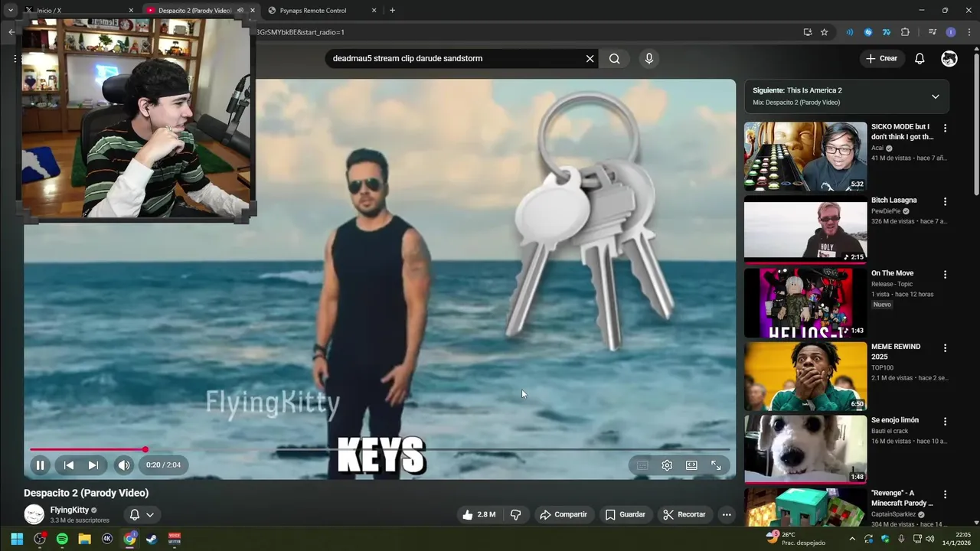The width and height of the screenshot is (980, 551).
Task: Open Spotify from the taskbar
Action: [62, 539]
